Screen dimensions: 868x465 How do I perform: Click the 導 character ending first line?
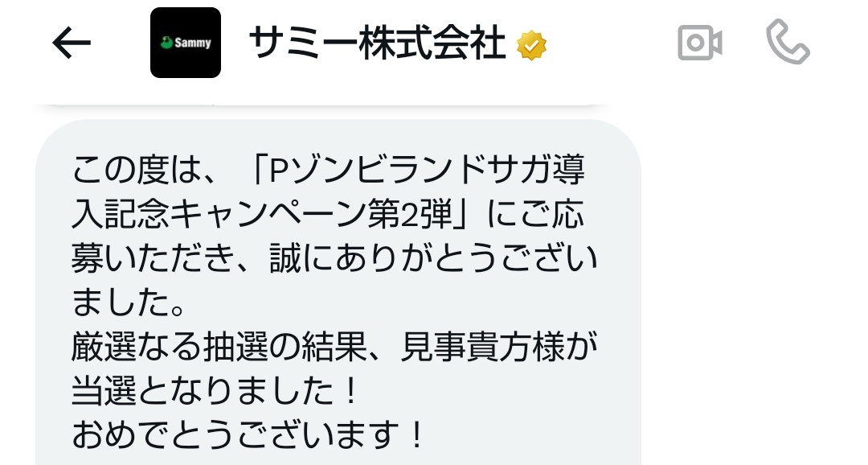click(x=568, y=170)
